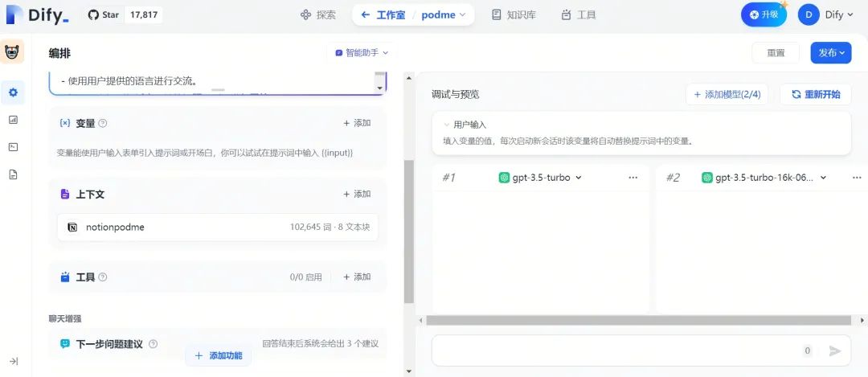Click the D user avatar
This screenshot has width=868, height=377.
click(x=809, y=15)
